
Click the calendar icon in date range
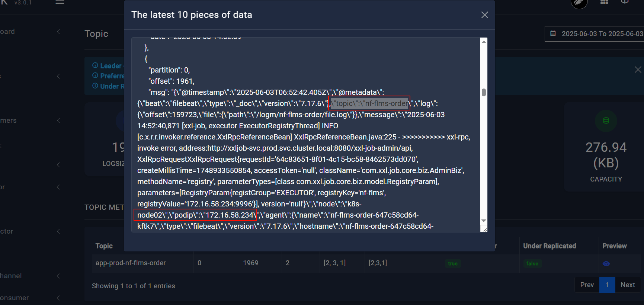[x=553, y=33]
